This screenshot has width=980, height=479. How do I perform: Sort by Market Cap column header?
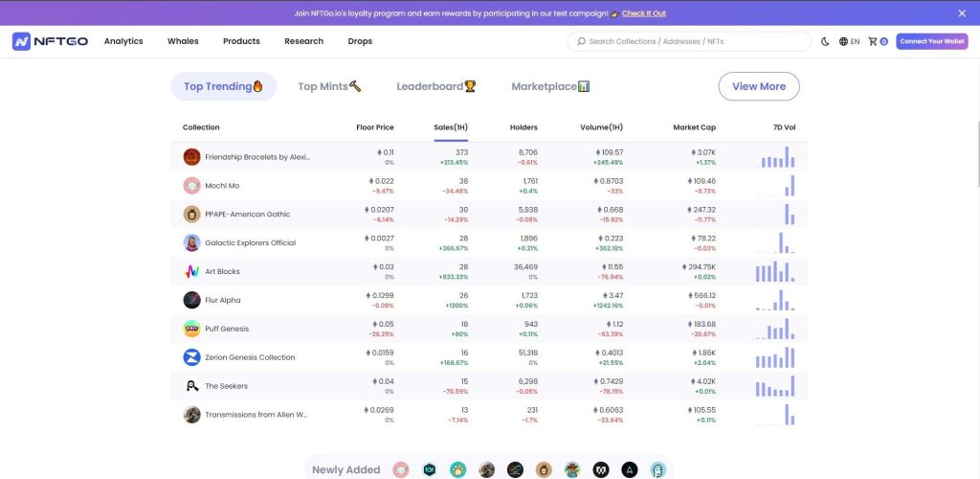pyautogui.click(x=695, y=127)
